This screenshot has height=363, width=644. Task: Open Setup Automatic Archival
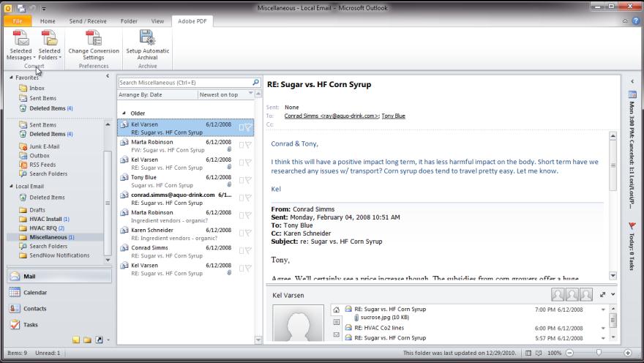(x=147, y=45)
